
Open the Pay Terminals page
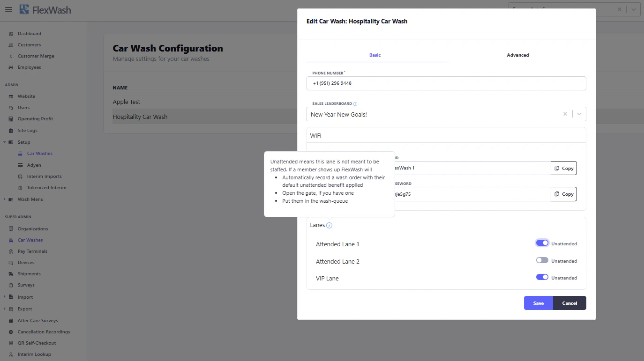point(32,251)
